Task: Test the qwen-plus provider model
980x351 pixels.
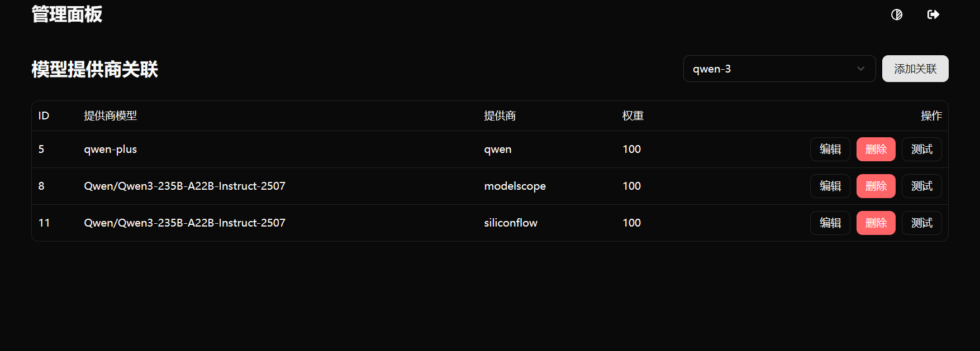Action: (921, 150)
